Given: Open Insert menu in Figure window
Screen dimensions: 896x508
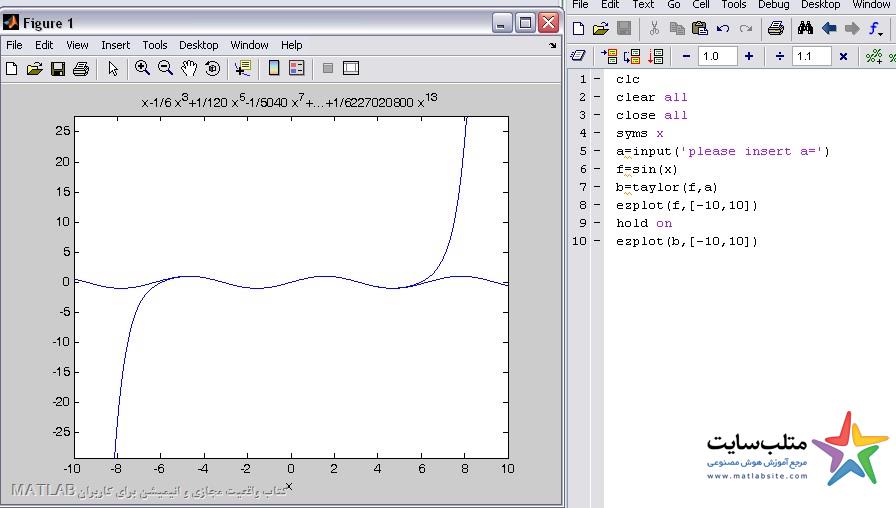Looking at the screenshot, I should [115, 45].
